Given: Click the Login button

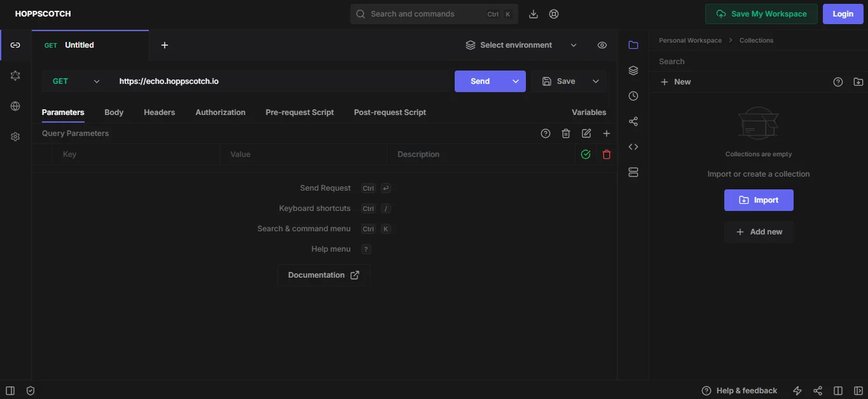Looking at the screenshot, I should 843,14.
